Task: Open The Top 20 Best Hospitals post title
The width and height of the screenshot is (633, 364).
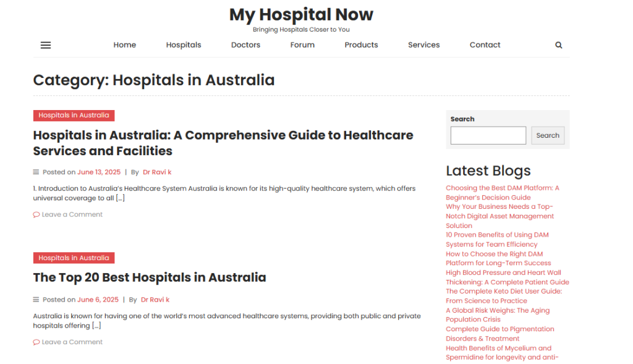Action: [x=150, y=277]
